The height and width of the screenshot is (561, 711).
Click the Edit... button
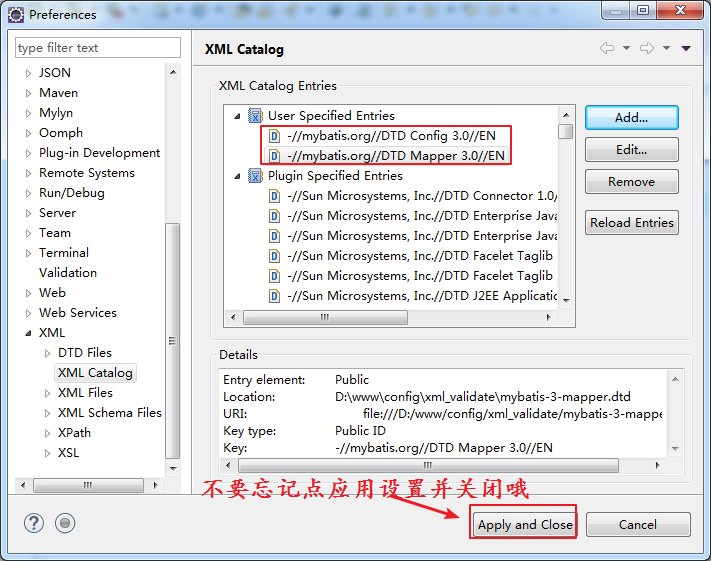[x=632, y=150]
